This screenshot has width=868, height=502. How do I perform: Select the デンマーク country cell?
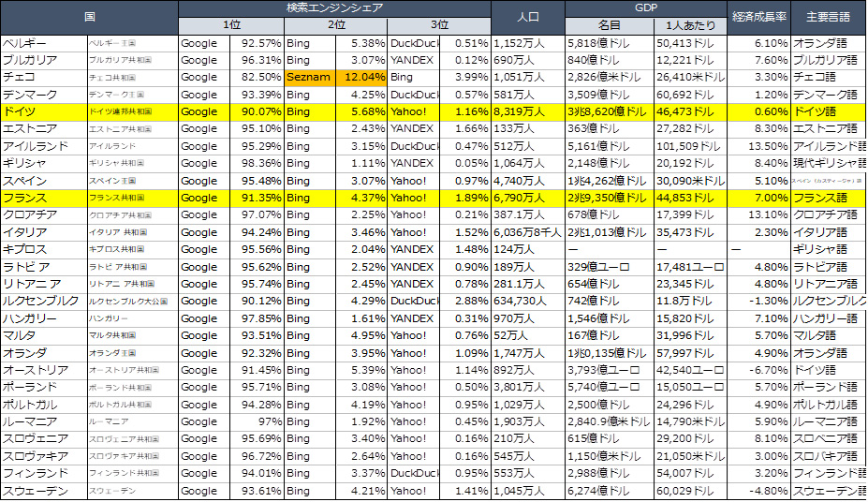click(44, 95)
